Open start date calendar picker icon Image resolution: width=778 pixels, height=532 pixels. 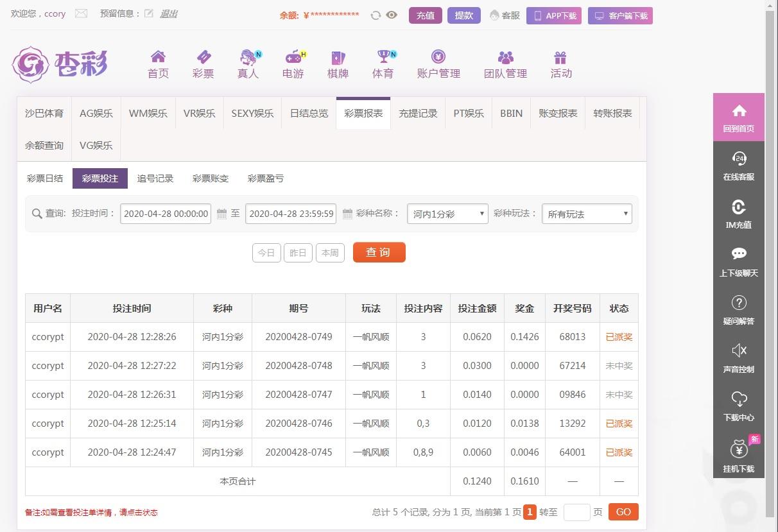coord(221,214)
